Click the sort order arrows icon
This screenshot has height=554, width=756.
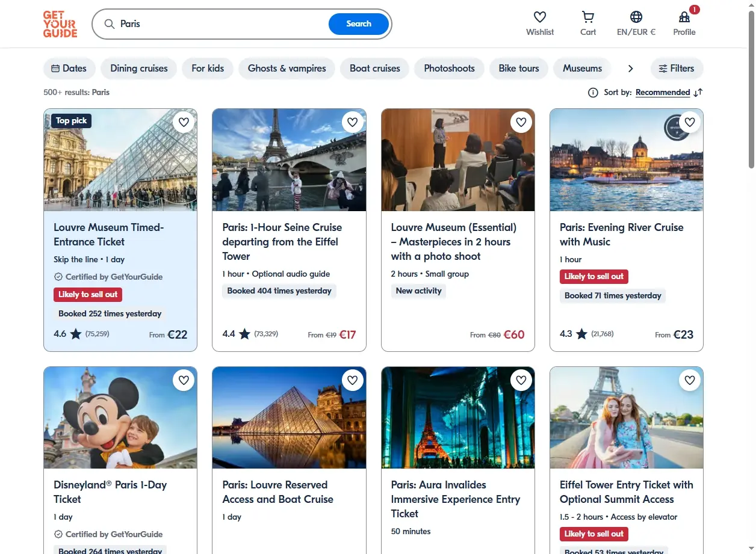click(698, 93)
